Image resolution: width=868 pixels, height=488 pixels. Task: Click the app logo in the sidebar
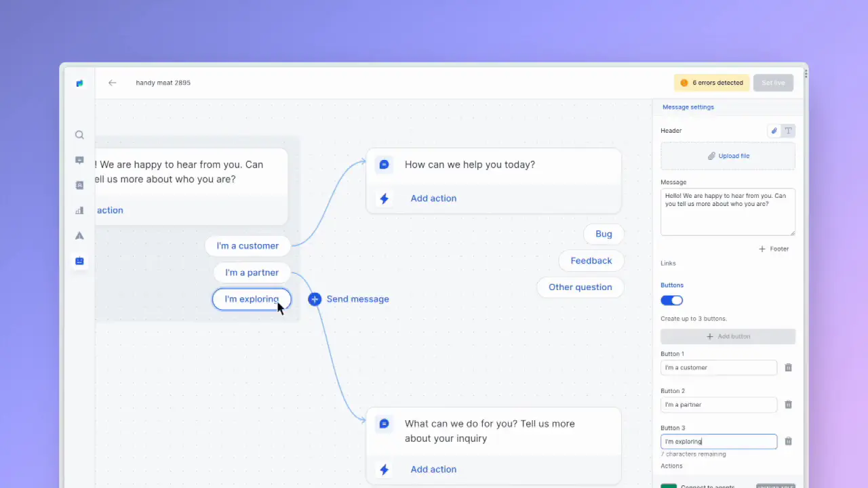click(79, 83)
